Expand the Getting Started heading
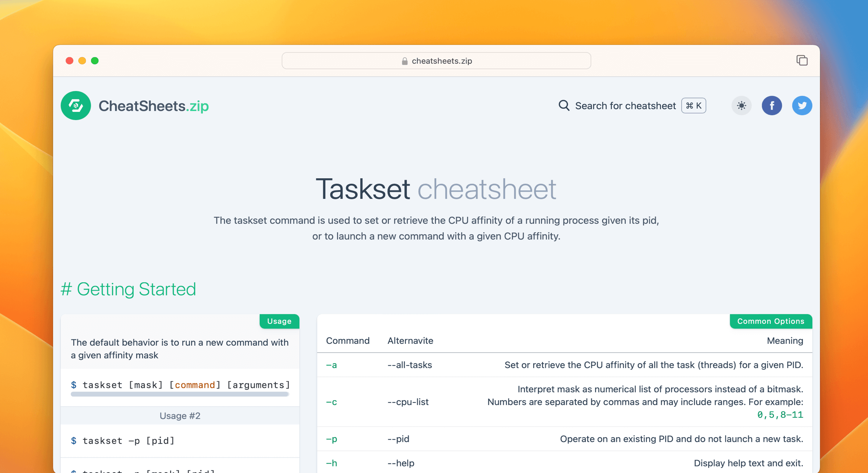868x473 pixels. [128, 289]
